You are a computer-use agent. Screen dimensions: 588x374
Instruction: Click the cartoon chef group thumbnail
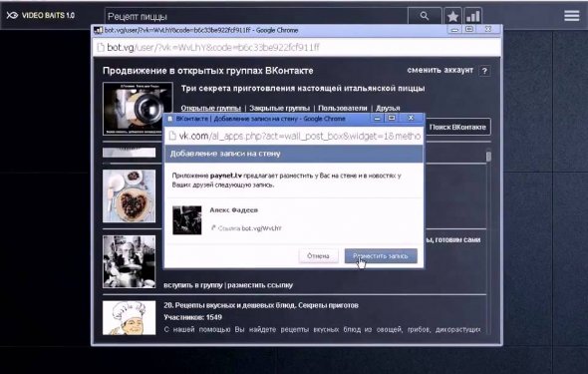tap(129, 317)
